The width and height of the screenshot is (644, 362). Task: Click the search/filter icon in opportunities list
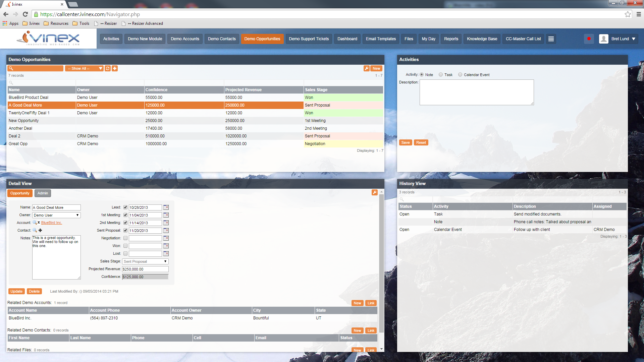pyautogui.click(x=12, y=68)
